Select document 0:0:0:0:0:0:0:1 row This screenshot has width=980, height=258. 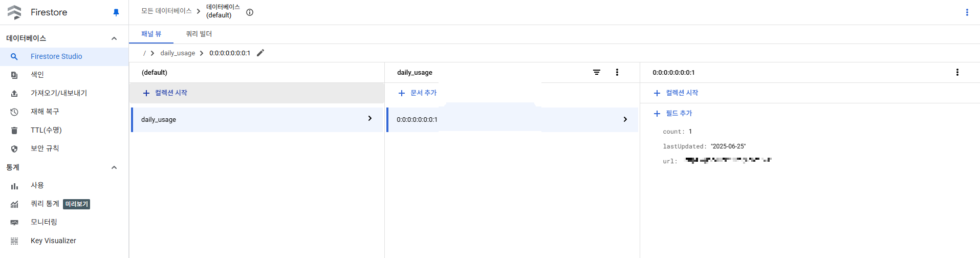coord(512,119)
